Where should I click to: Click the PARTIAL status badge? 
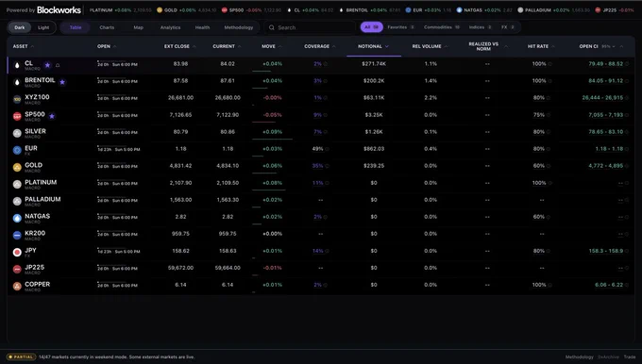tap(22, 357)
